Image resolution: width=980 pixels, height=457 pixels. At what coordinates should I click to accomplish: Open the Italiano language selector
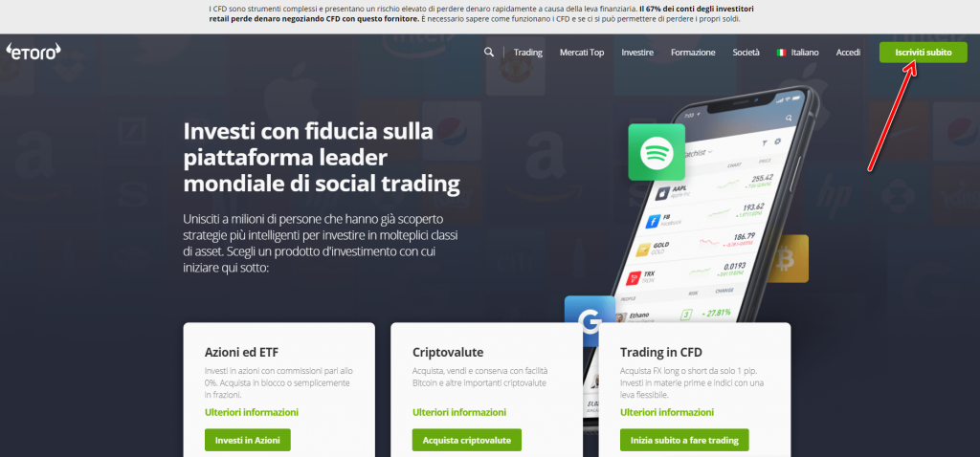tap(804, 53)
